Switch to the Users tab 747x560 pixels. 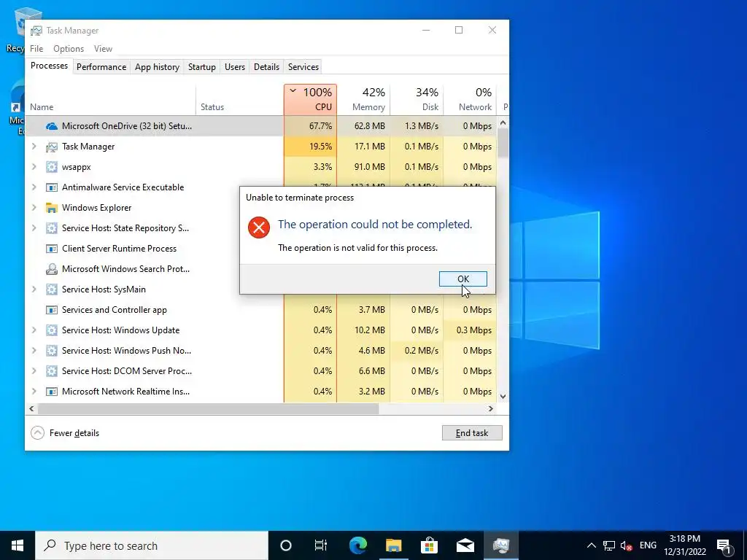pyautogui.click(x=235, y=67)
